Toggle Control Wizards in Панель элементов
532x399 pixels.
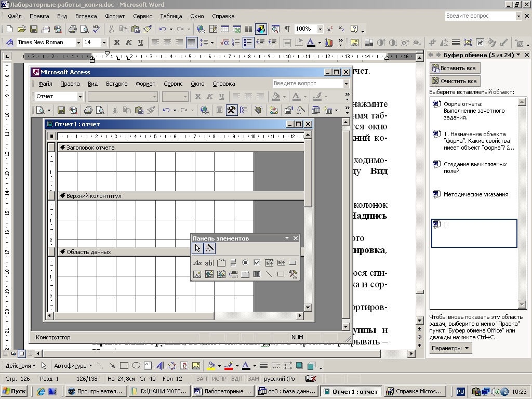(209, 248)
